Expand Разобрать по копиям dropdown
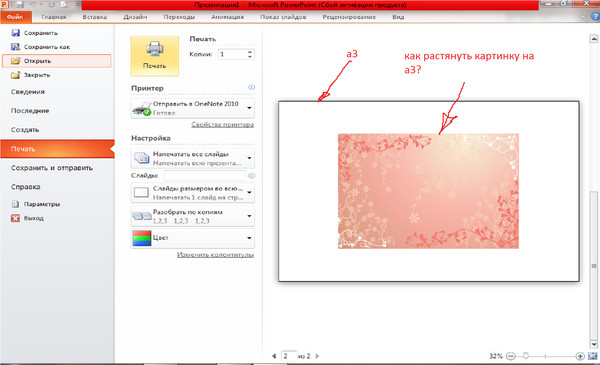 249,216
